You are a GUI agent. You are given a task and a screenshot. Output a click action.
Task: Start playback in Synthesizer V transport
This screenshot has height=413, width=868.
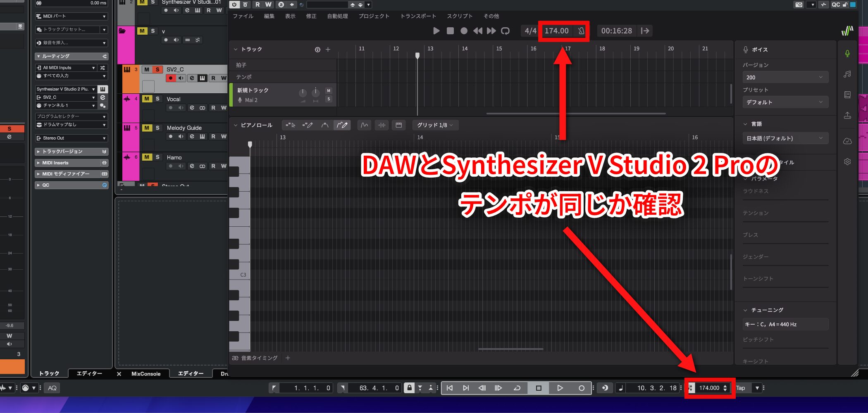(x=436, y=31)
